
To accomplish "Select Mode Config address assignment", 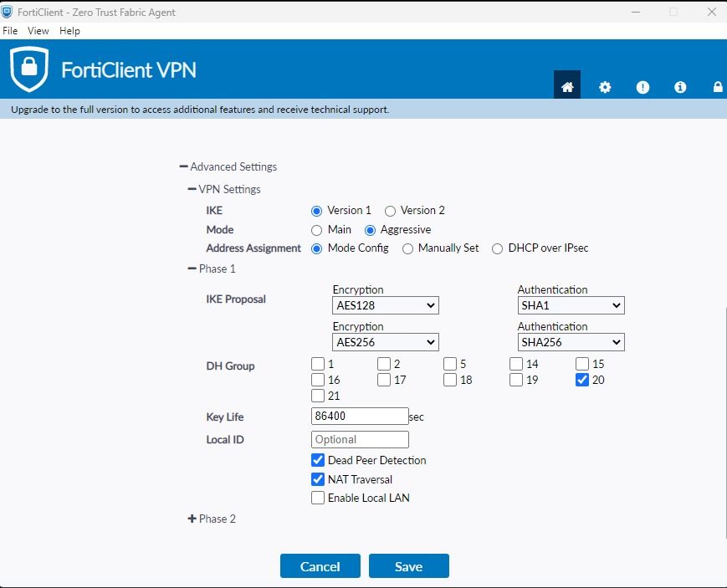I will [317, 248].
